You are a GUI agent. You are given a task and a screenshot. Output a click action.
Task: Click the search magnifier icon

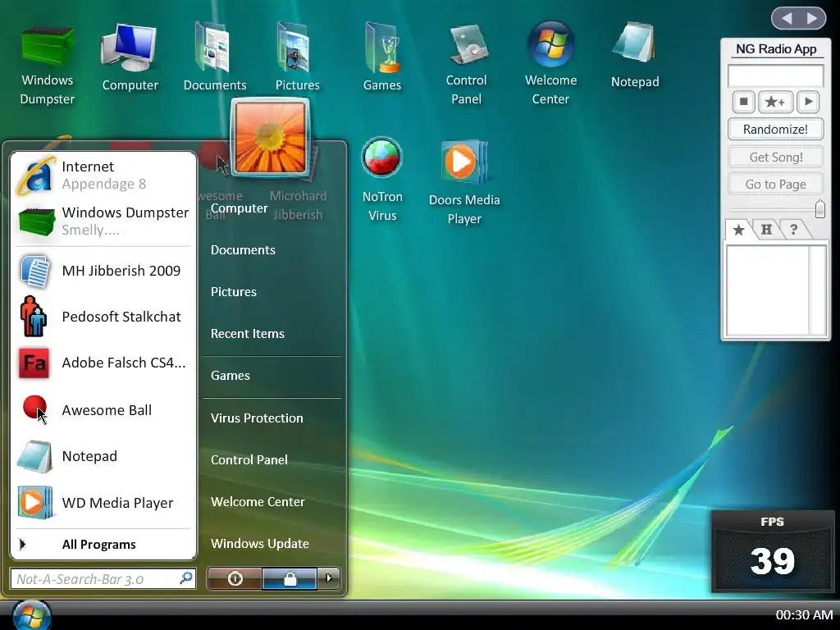(186, 578)
